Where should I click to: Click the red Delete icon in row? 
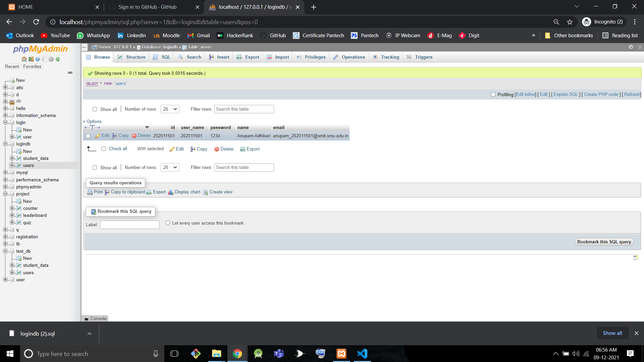(134, 136)
